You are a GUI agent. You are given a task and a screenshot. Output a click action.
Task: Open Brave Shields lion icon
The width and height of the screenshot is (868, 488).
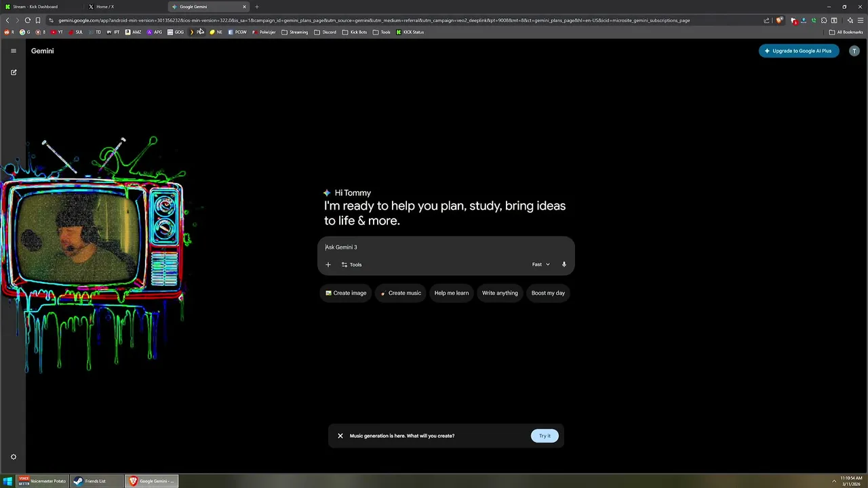779,20
